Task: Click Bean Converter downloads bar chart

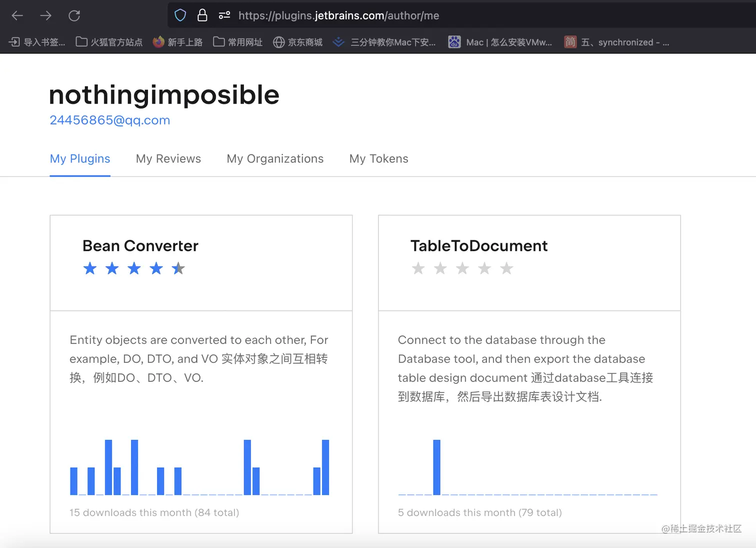Action: pyautogui.click(x=199, y=467)
